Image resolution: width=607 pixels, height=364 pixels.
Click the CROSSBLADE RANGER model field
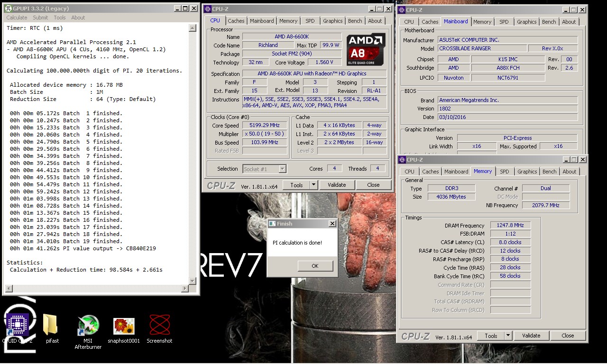click(x=482, y=48)
